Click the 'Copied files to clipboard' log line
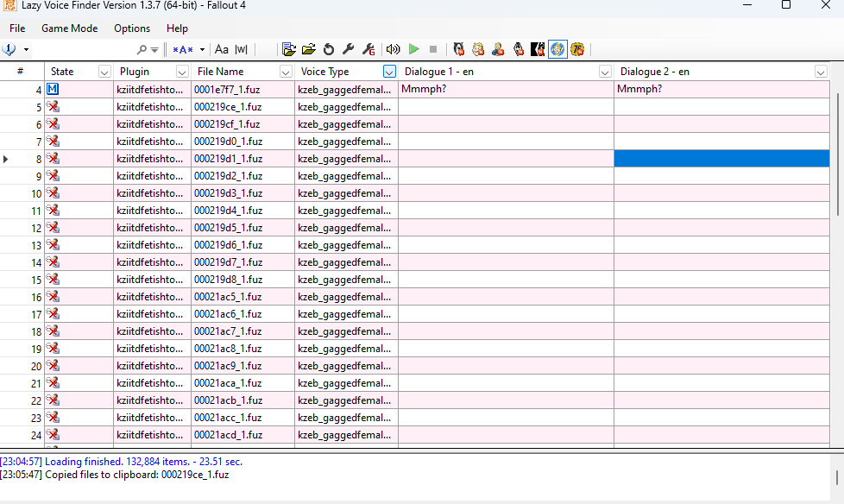 [x=114, y=475]
